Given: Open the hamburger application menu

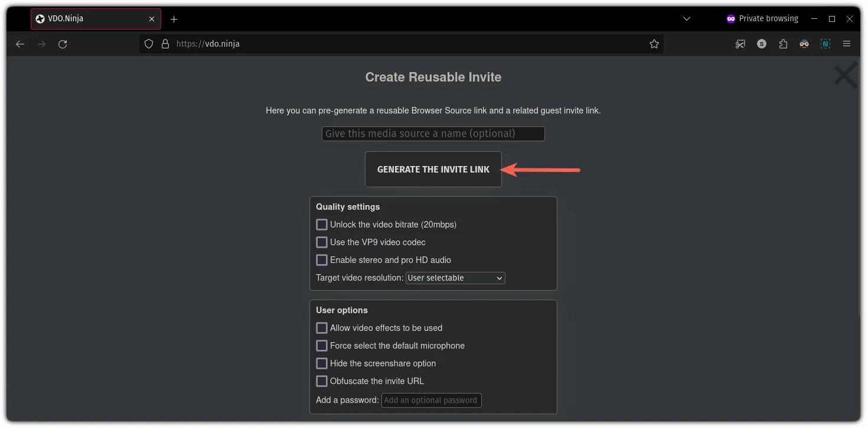Looking at the screenshot, I should [847, 44].
